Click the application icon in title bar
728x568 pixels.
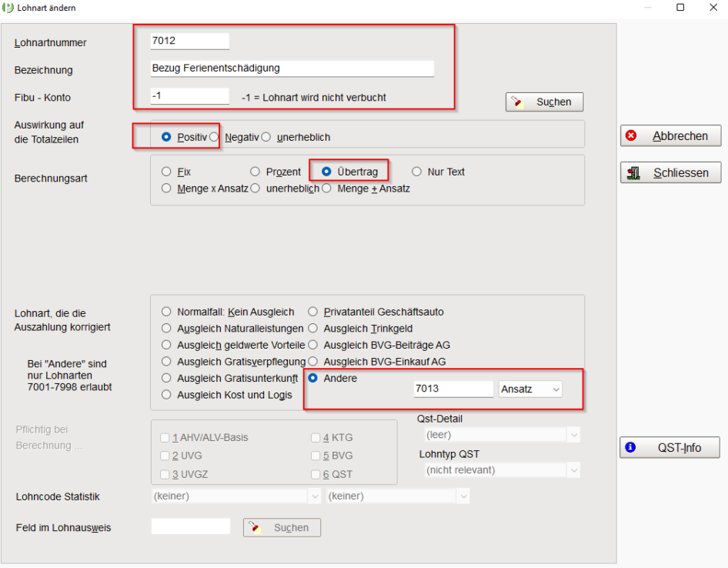(8, 8)
